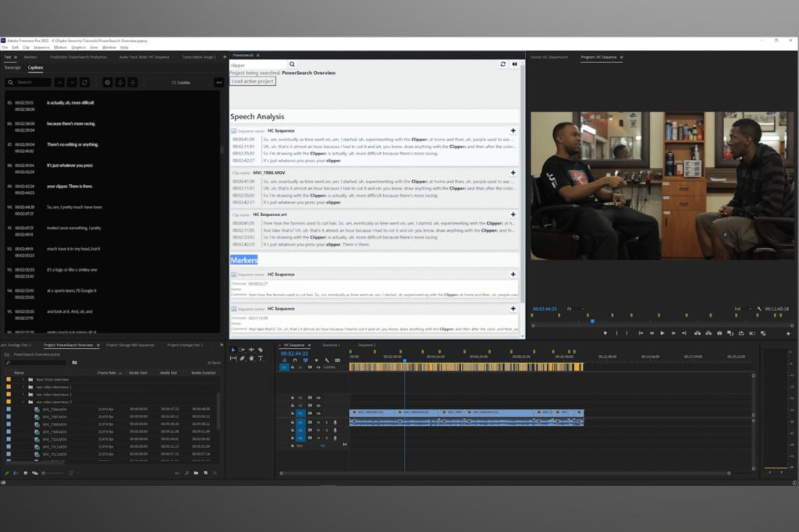Click merge captions icon in Text panel
The height and width of the screenshot is (532, 799).
[133, 82]
